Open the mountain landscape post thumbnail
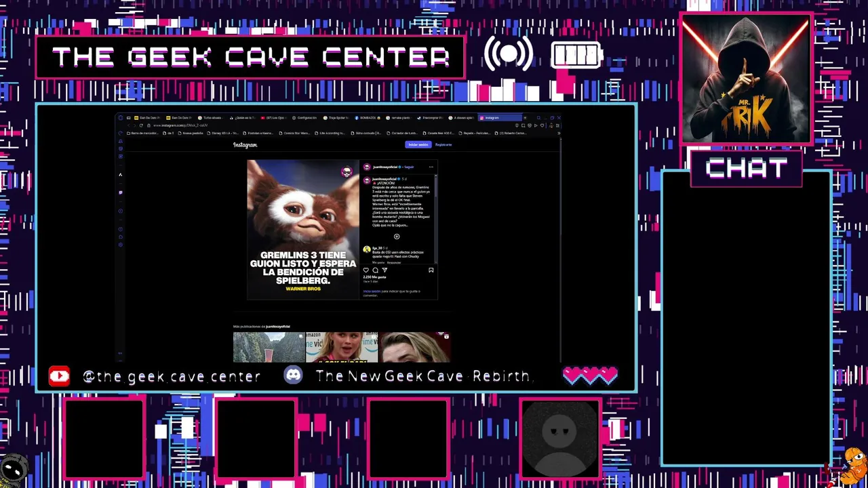Viewport: 868px width, 488px height. tap(269, 347)
